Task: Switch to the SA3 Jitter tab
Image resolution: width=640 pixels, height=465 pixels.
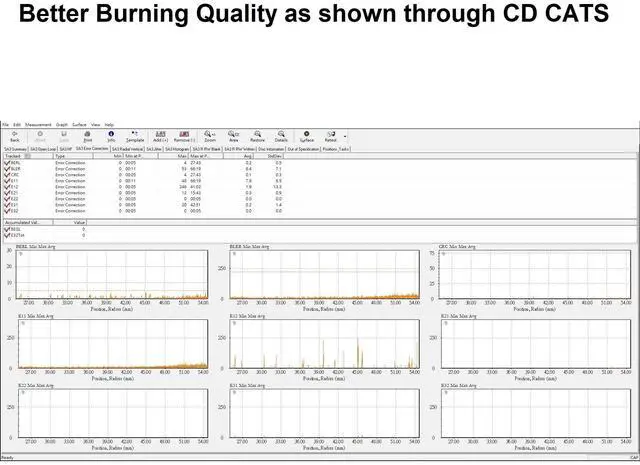Action: (x=154, y=149)
